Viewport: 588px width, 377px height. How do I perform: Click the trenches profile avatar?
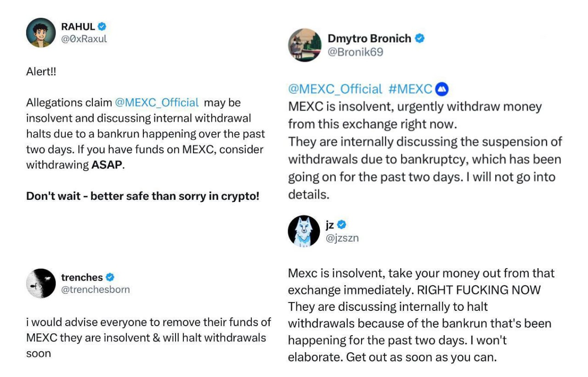(x=41, y=283)
